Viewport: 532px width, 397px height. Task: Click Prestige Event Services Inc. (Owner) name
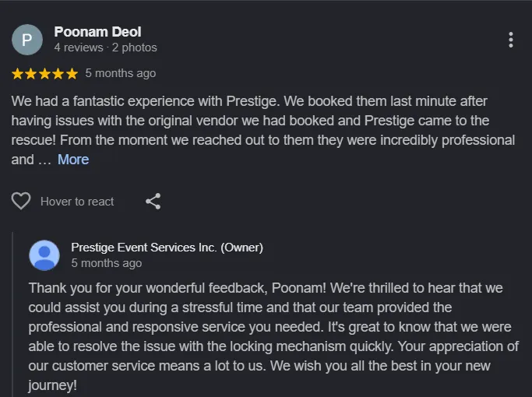(167, 248)
